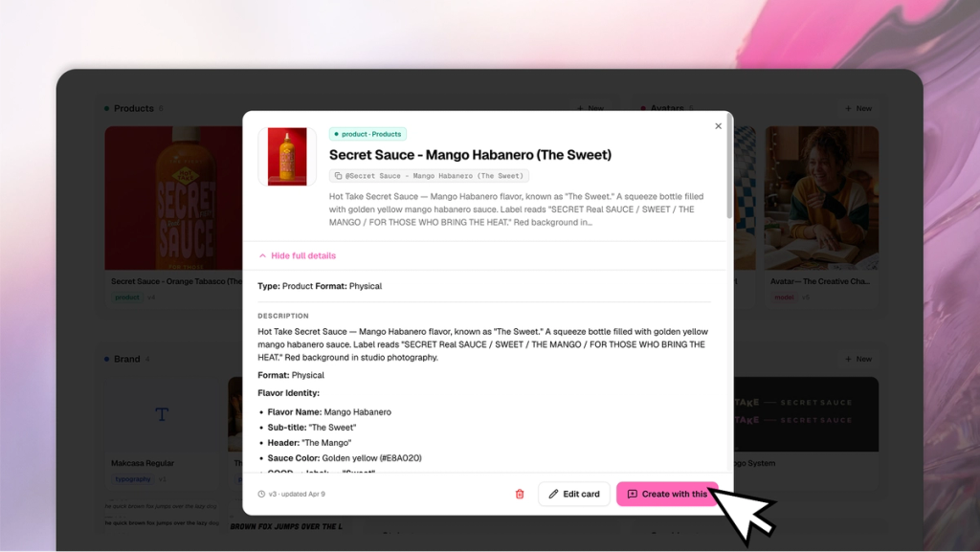Screen dimensions: 980x552
Task: Click the Products section heading
Action: click(133, 109)
